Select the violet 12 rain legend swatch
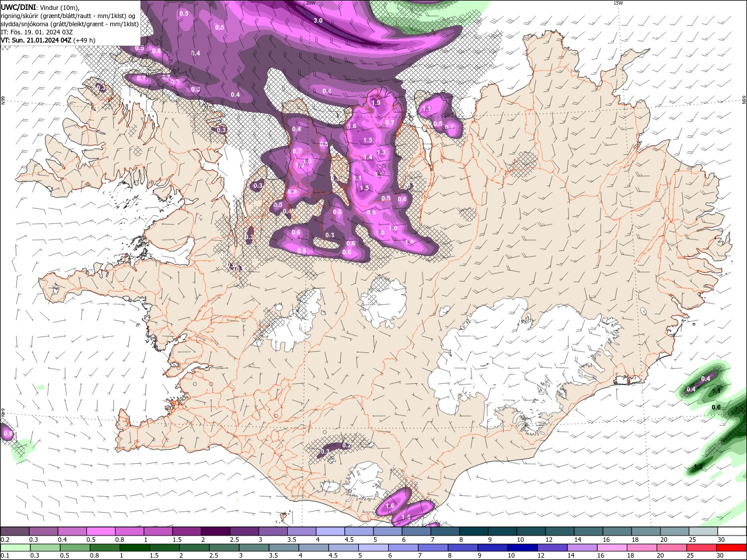 click(551, 548)
